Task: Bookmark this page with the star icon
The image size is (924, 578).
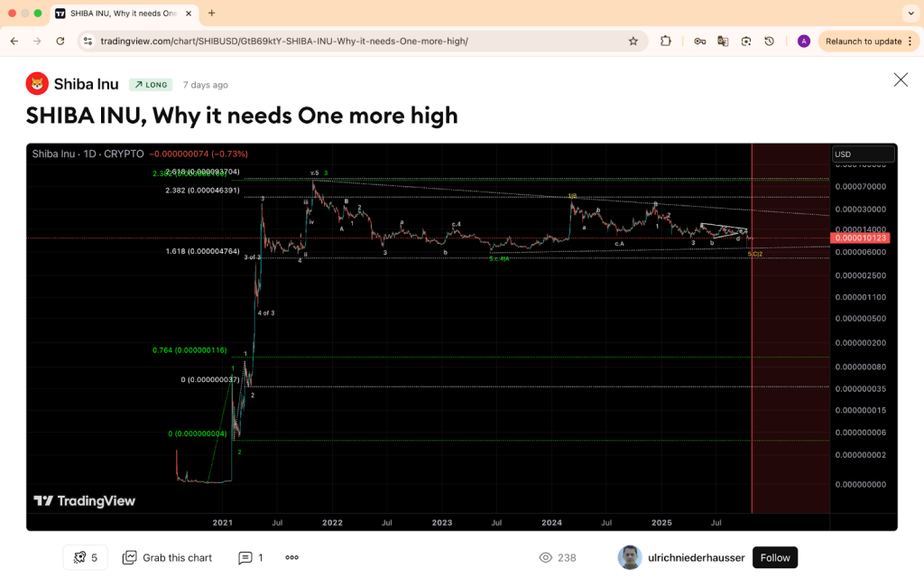Action: [x=633, y=41]
